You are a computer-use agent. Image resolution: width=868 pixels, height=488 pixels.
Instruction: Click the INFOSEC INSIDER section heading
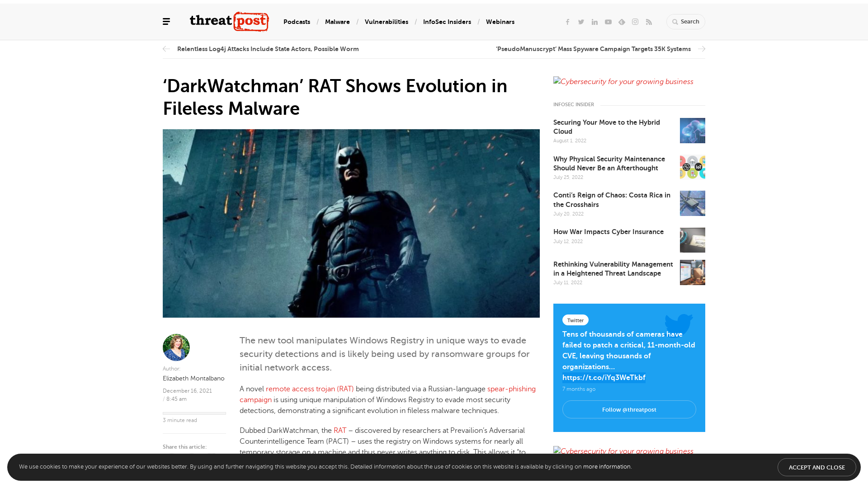(574, 104)
